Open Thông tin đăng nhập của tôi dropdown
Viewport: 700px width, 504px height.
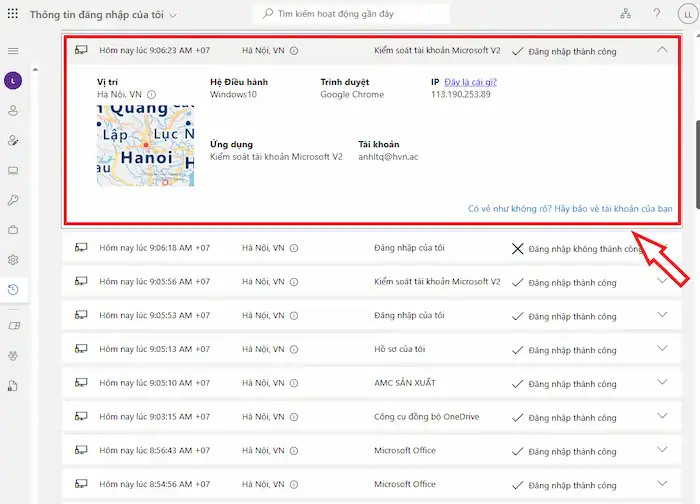coord(104,15)
